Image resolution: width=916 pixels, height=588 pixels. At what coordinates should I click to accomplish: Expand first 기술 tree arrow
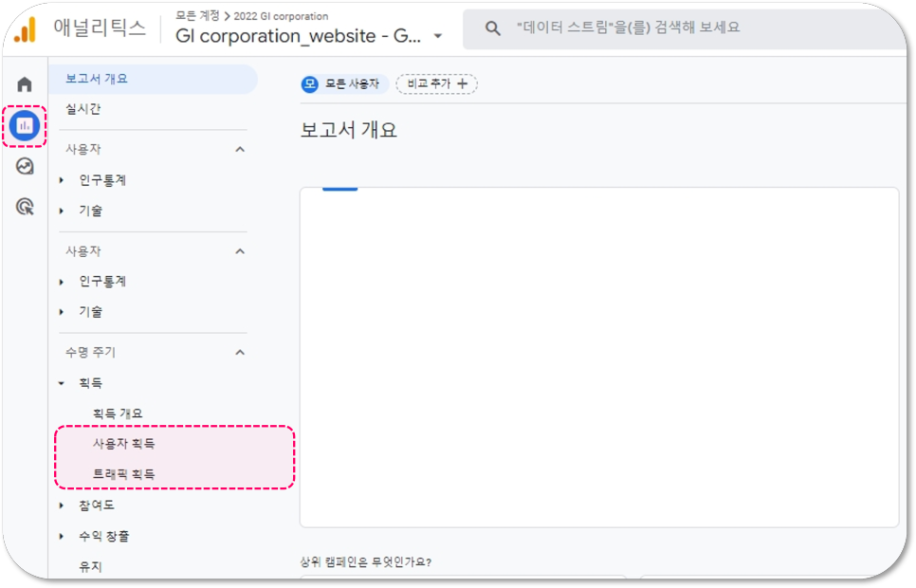pyautogui.click(x=62, y=211)
